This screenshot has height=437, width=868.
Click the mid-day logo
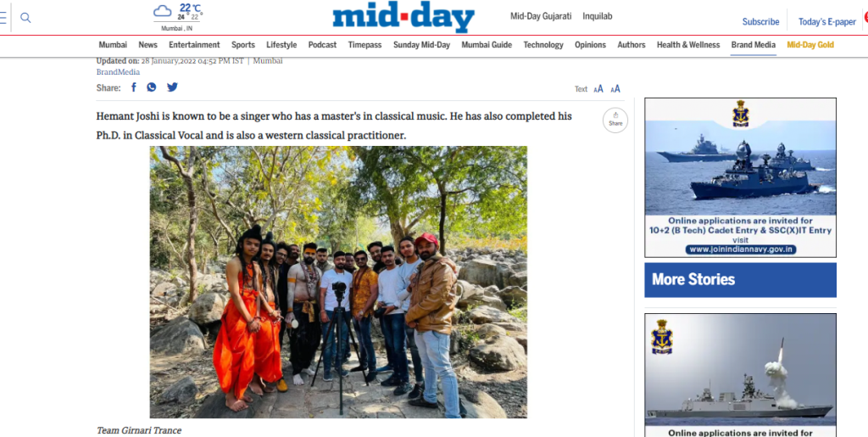tap(403, 17)
